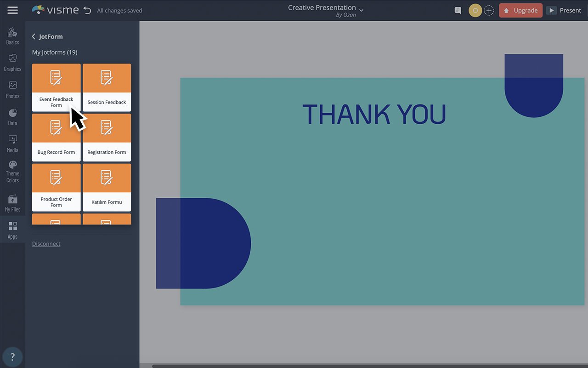588x368 pixels.
Task: Open the comments icon in the top bar
Action: [x=457, y=10]
